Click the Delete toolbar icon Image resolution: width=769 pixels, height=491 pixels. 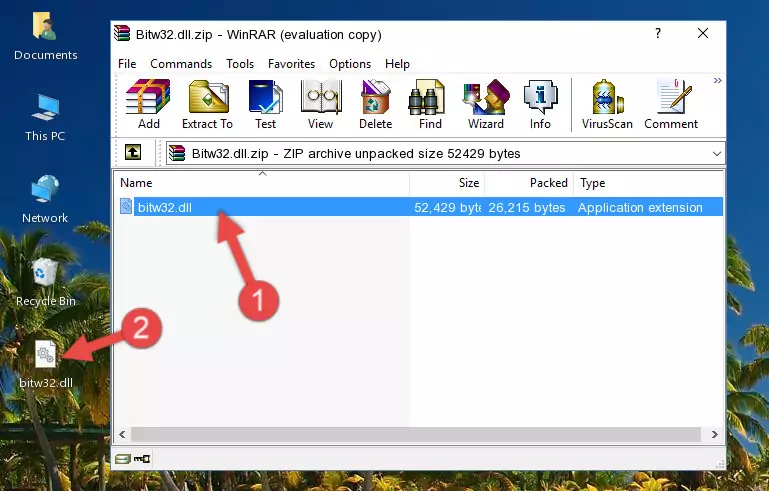tap(375, 104)
